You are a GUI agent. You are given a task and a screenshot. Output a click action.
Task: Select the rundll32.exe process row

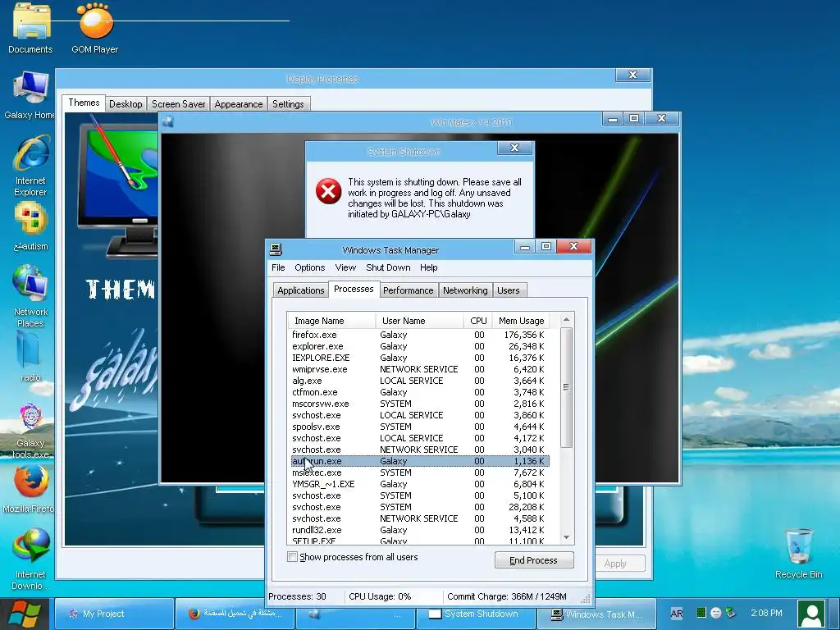coord(419,531)
